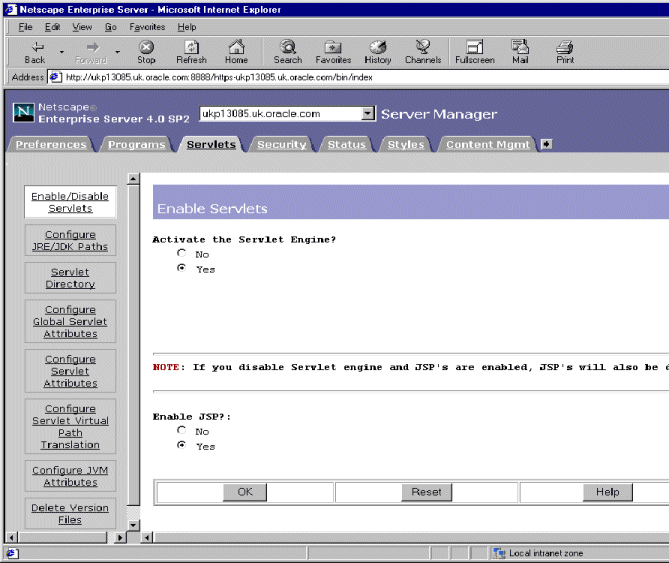Open the Edit menu
Image resolution: width=669 pixels, height=563 pixels.
[52, 27]
